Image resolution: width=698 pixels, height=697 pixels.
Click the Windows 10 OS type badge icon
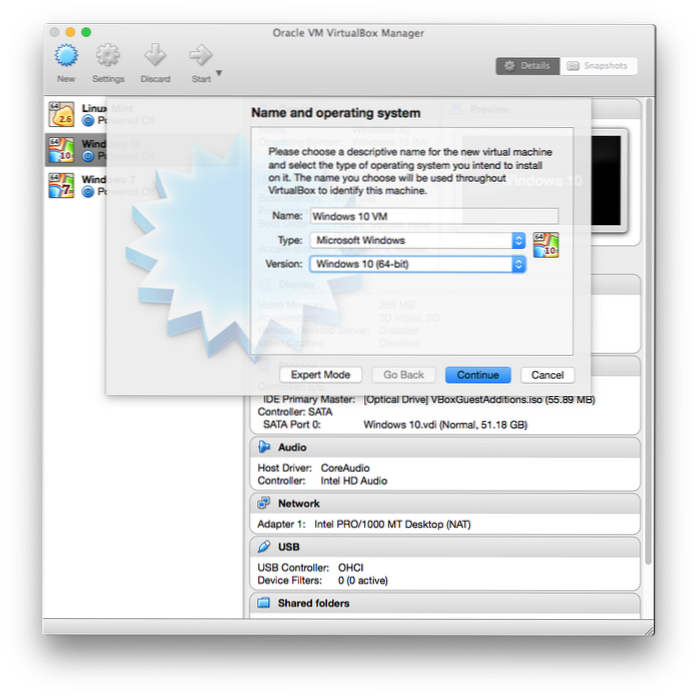click(546, 244)
